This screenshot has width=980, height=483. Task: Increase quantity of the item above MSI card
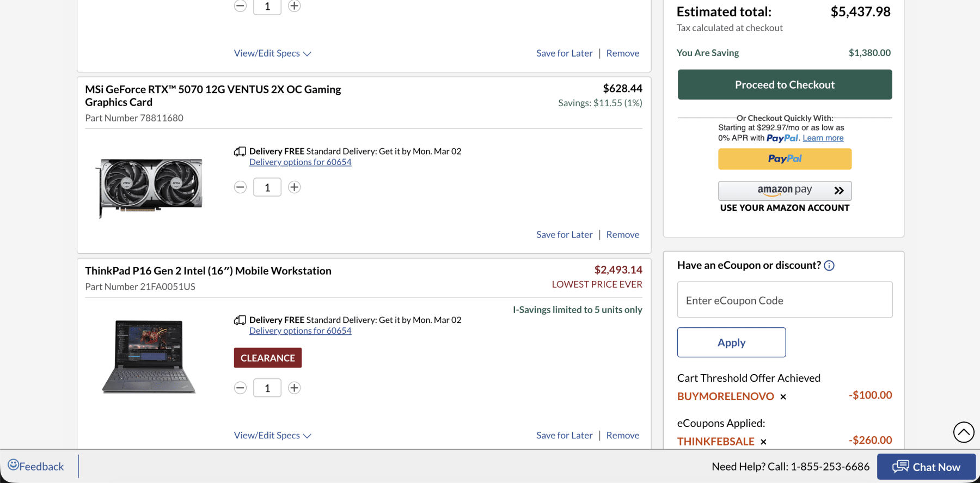click(x=295, y=6)
